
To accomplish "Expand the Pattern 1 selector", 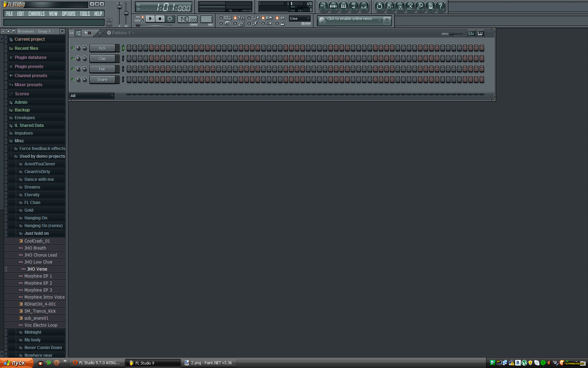I will click(121, 33).
